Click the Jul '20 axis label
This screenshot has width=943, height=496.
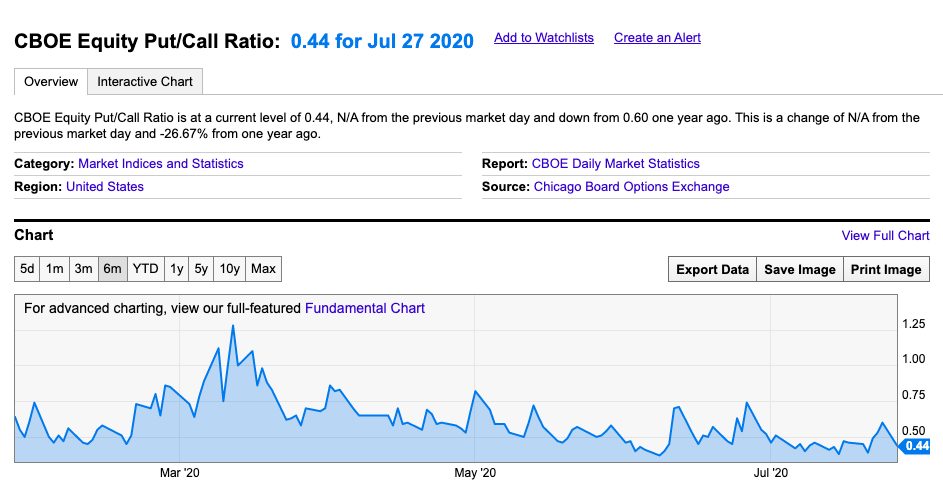(x=770, y=473)
